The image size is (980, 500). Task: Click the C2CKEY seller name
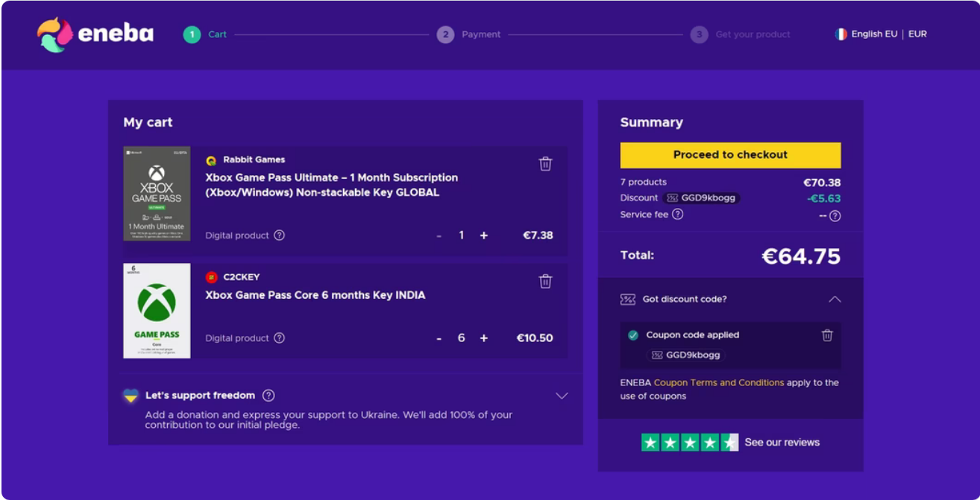[242, 277]
